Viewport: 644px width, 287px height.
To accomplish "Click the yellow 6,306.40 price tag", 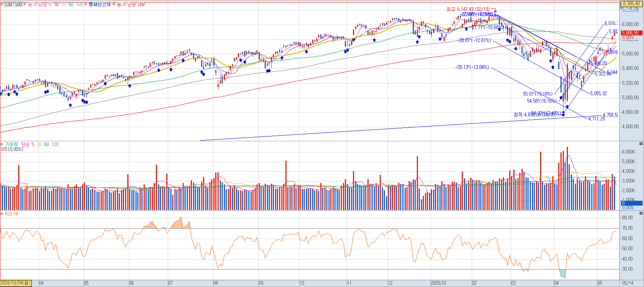I will pyautogui.click(x=631, y=3).
